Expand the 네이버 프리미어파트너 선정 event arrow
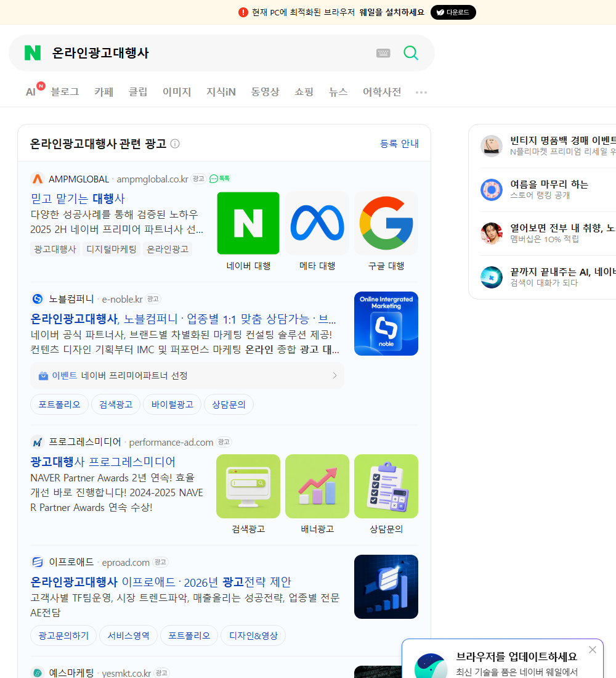 click(x=334, y=375)
